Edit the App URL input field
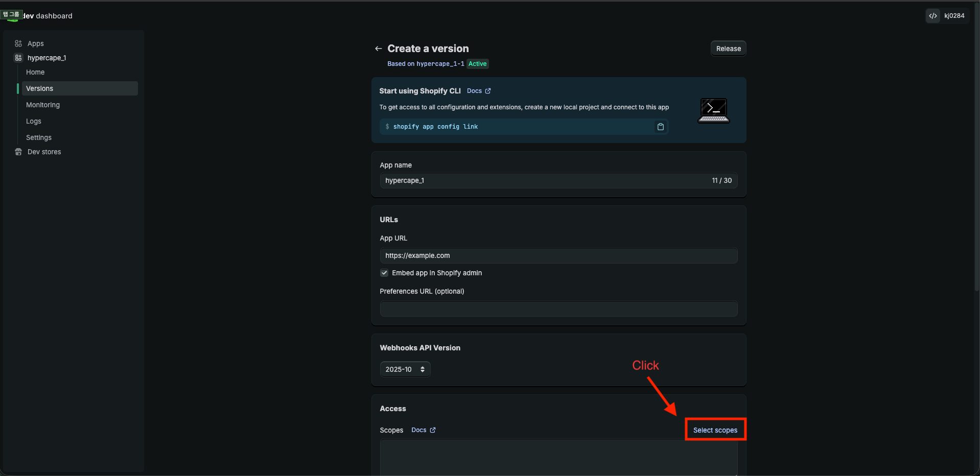 tap(558, 255)
